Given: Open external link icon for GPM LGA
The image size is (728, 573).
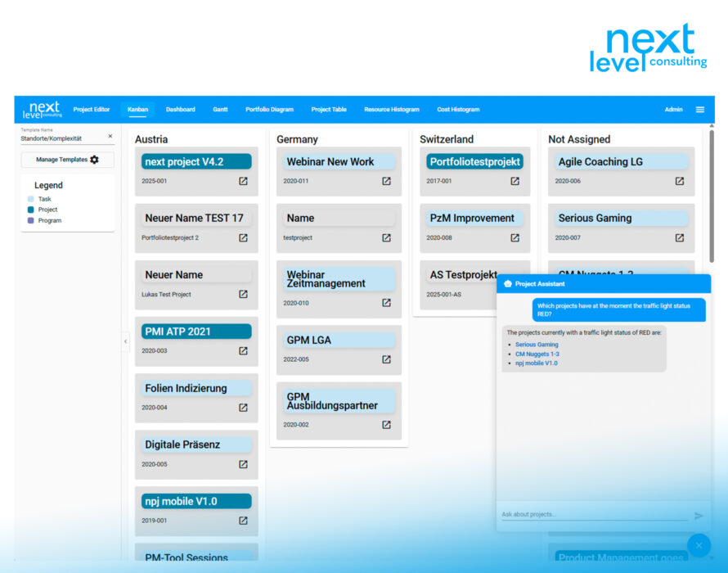Looking at the screenshot, I should pyautogui.click(x=386, y=359).
